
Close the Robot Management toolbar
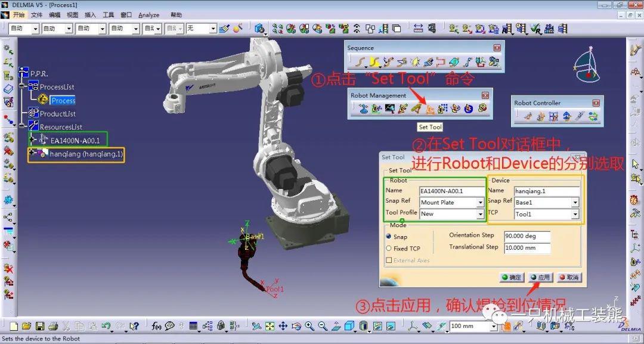pos(485,95)
